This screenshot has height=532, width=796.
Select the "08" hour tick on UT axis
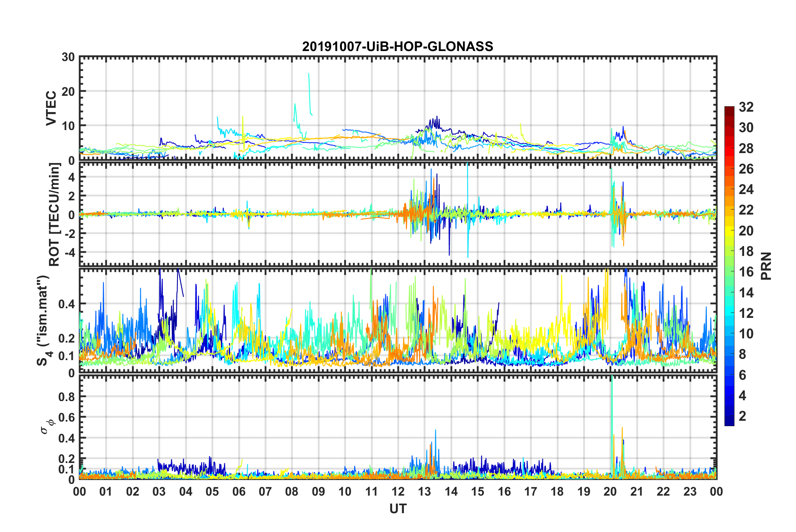292,491
